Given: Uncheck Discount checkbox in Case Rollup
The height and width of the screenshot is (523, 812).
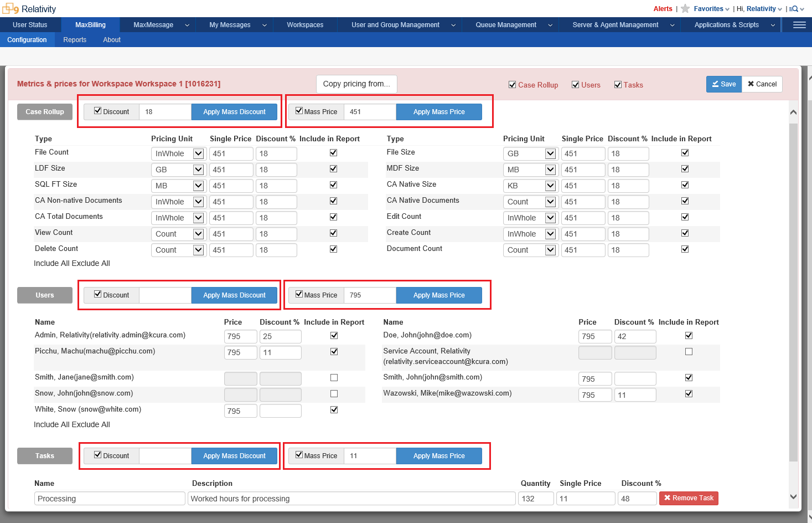Looking at the screenshot, I should 98,111.
